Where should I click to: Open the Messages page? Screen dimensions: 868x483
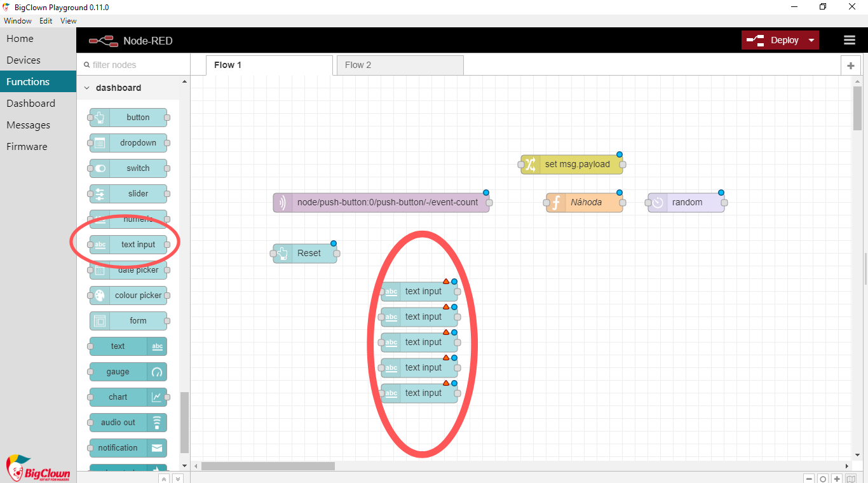tap(38, 125)
